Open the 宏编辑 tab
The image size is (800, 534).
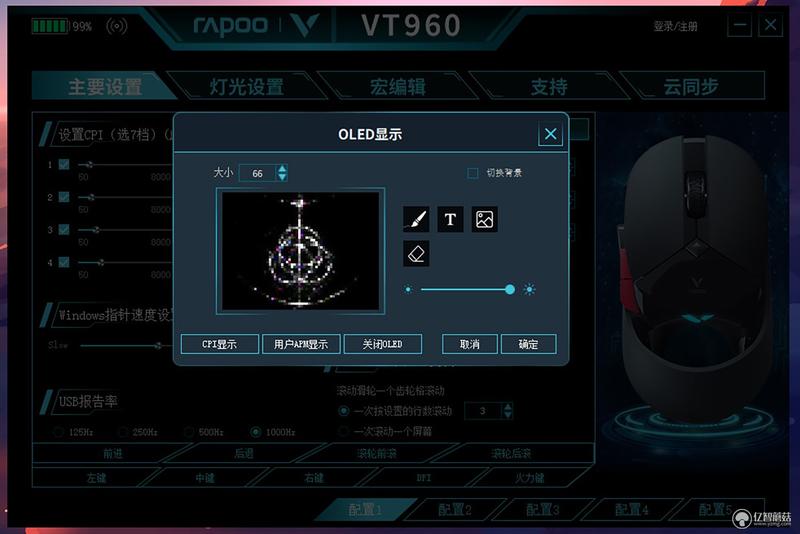coord(397,86)
